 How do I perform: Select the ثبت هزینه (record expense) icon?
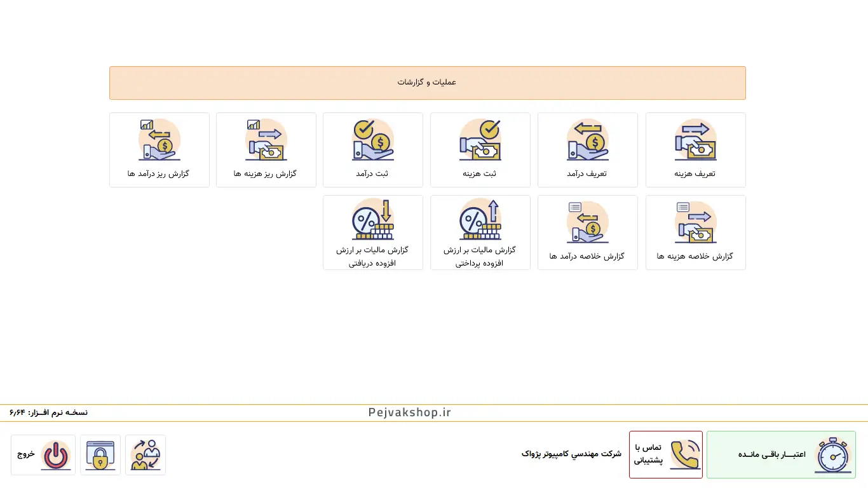480,140
